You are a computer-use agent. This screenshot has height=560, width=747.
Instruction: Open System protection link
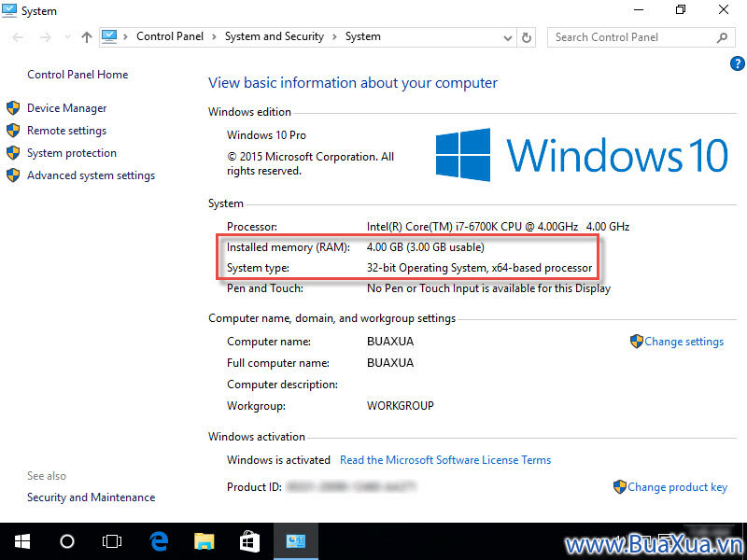tap(72, 153)
